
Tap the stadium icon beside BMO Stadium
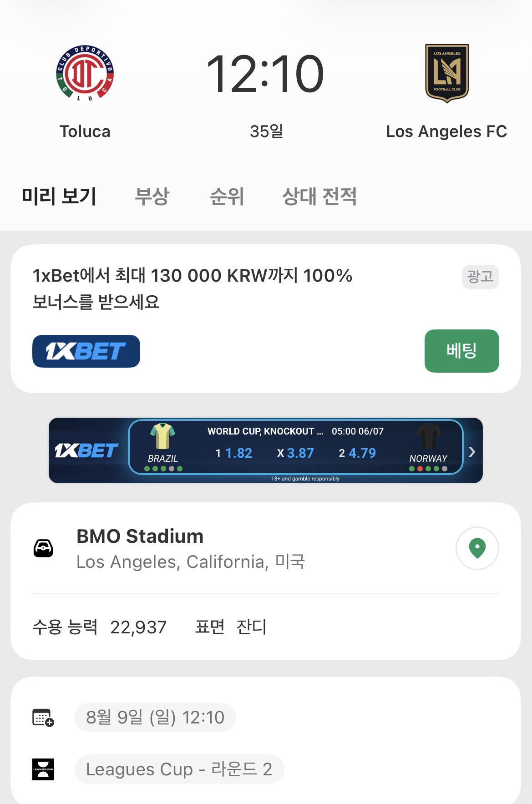[x=43, y=548]
